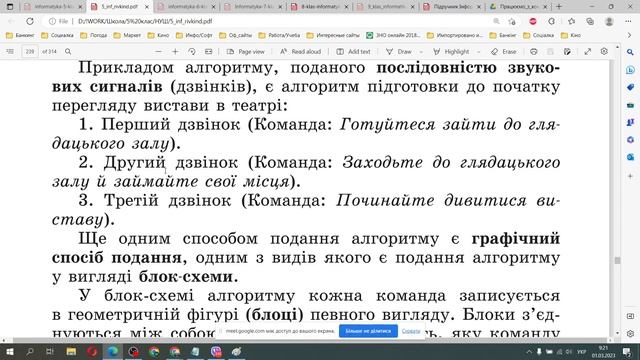This screenshot has width=640, height=360.
Task: Activate the Draw tool
Action: [x=398, y=52]
